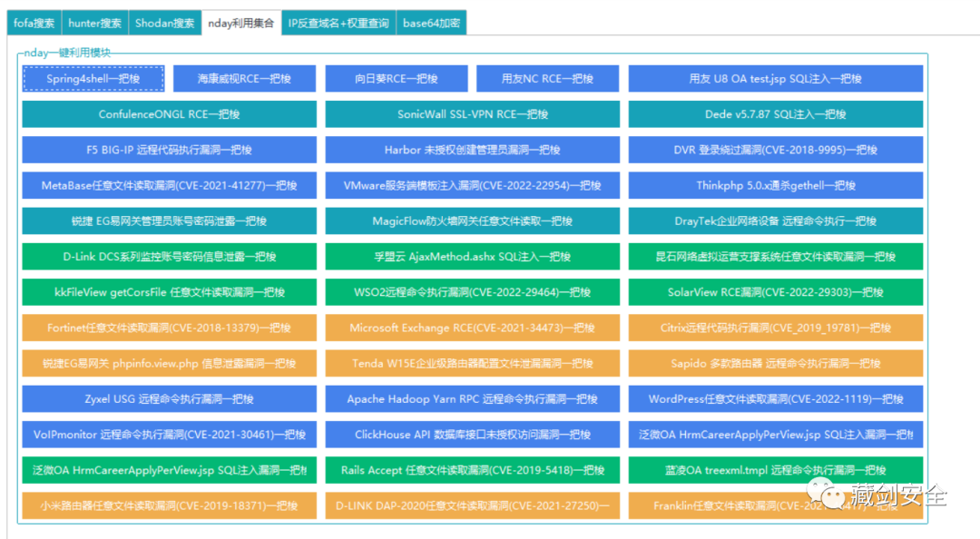Click 孚盟云 AjaxMethod.ashx SQL注入 button

(473, 257)
